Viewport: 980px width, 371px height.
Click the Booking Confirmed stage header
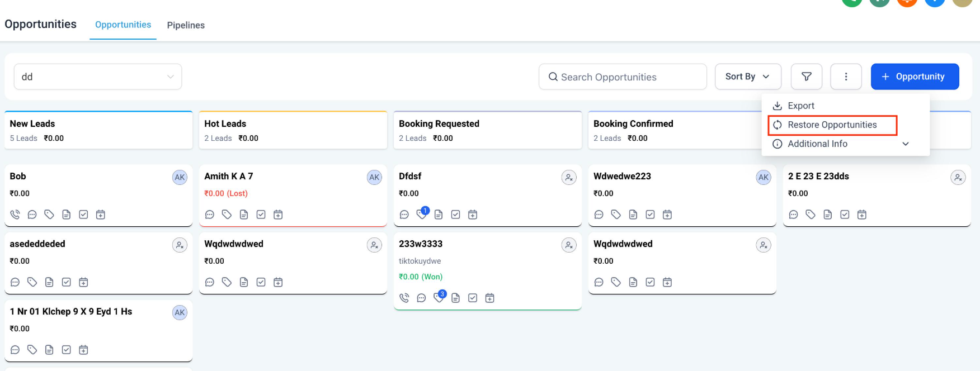[675, 130]
